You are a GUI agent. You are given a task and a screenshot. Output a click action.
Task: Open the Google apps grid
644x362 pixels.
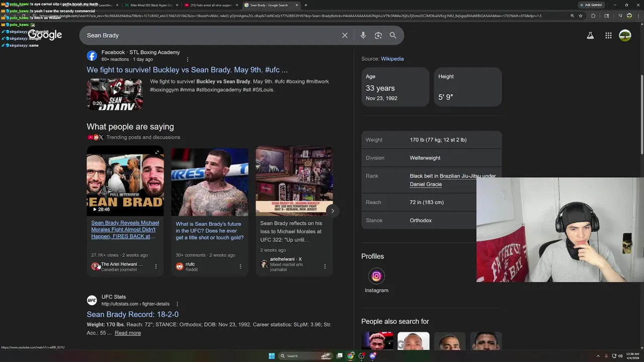pos(608,35)
